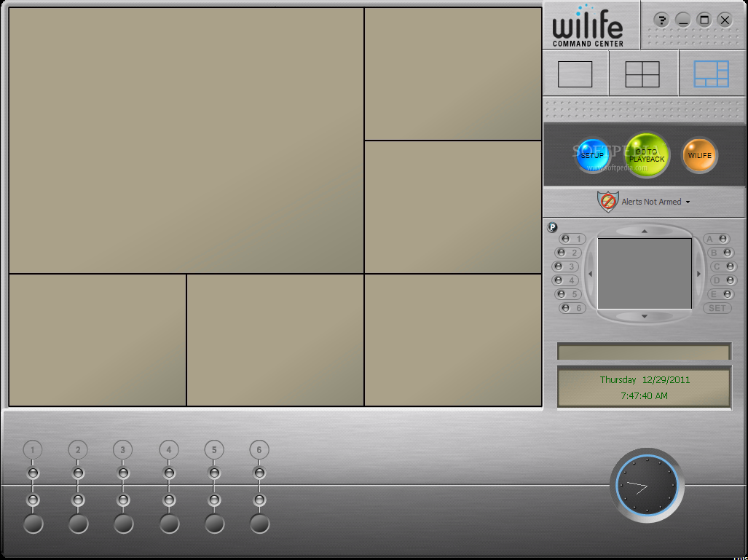Click the large top-left camera pane
This screenshot has width=748, height=560.
pos(186,141)
